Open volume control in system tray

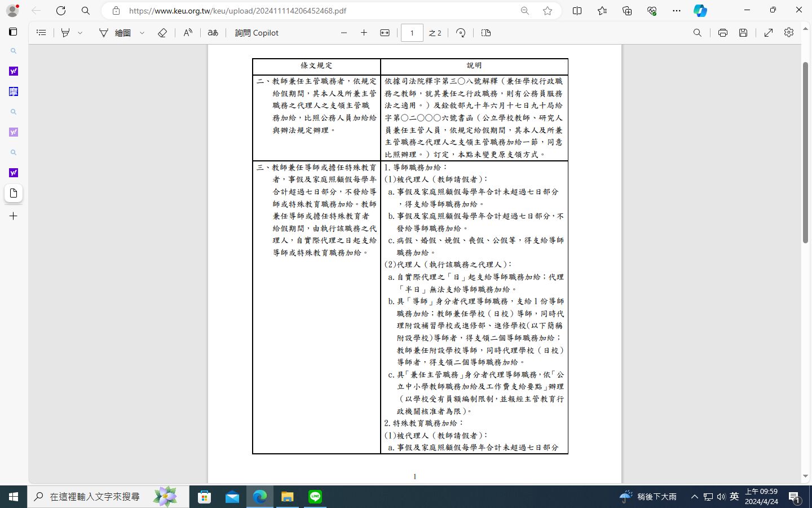[x=721, y=497]
